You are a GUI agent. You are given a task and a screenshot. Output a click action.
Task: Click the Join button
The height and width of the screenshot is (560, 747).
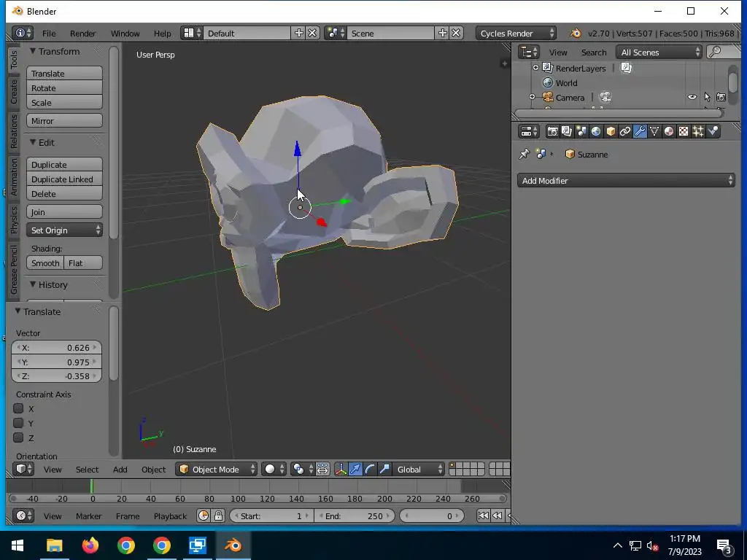click(x=64, y=212)
